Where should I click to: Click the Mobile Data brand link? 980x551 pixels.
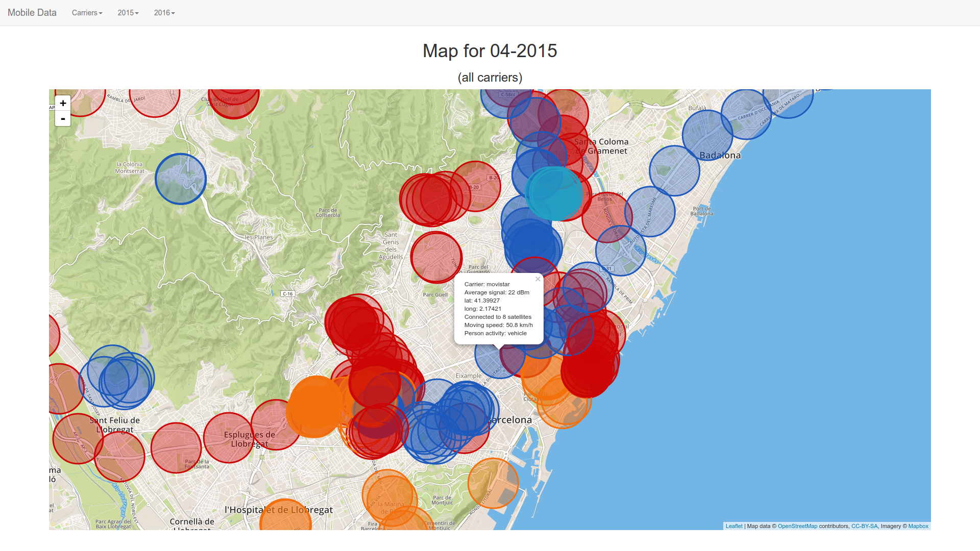click(32, 13)
